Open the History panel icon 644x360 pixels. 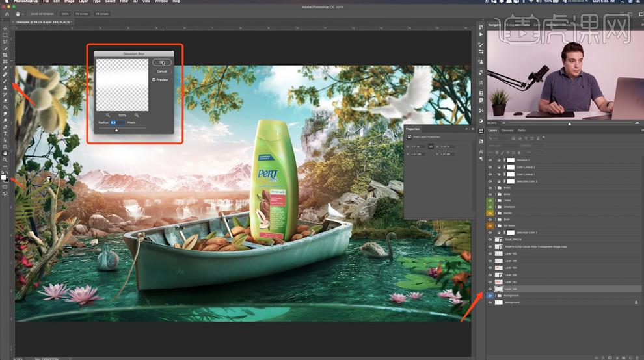tap(481, 27)
